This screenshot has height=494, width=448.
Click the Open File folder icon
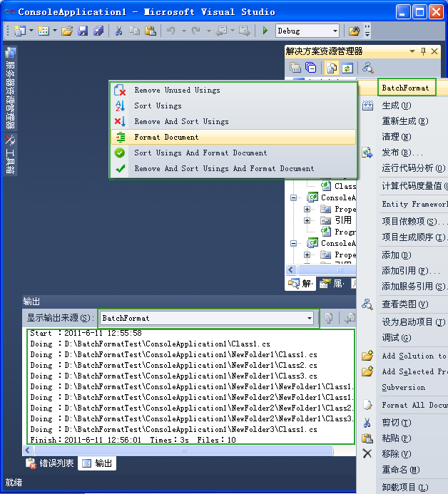[x=67, y=31]
